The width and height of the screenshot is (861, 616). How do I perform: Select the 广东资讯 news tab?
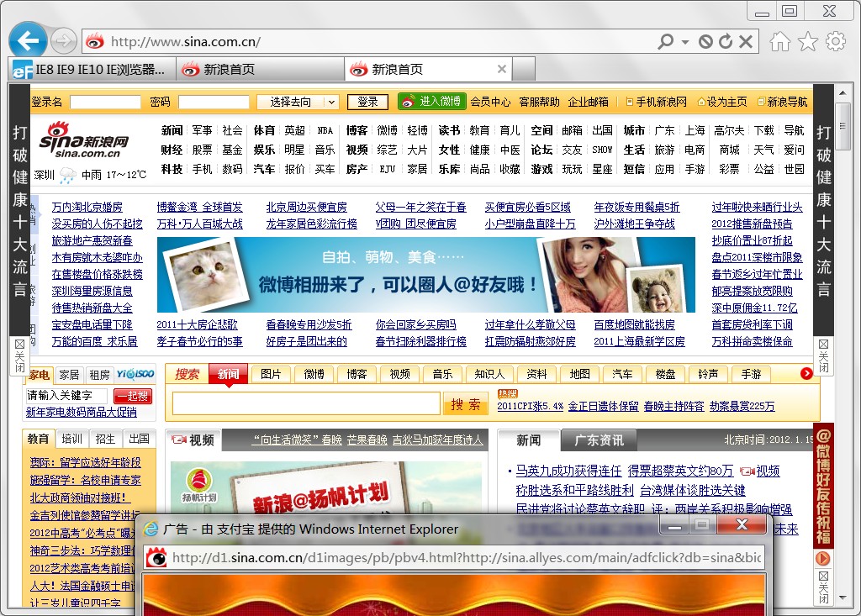(x=599, y=440)
